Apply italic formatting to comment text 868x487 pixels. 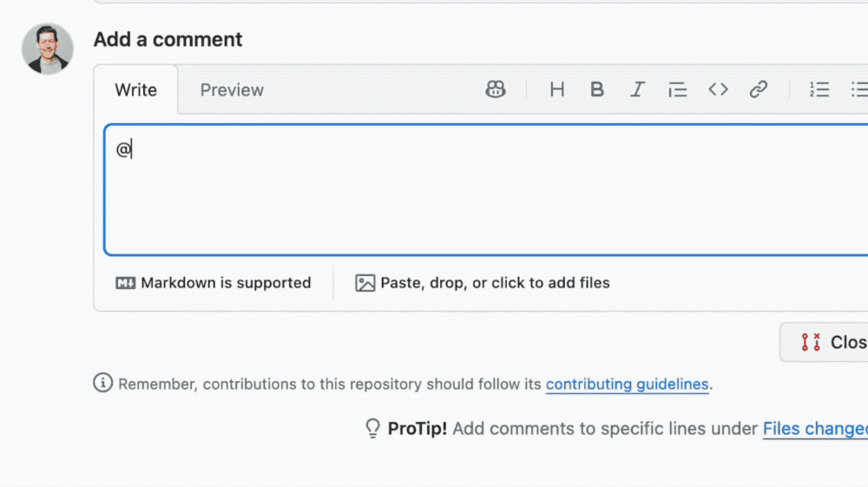pos(637,89)
